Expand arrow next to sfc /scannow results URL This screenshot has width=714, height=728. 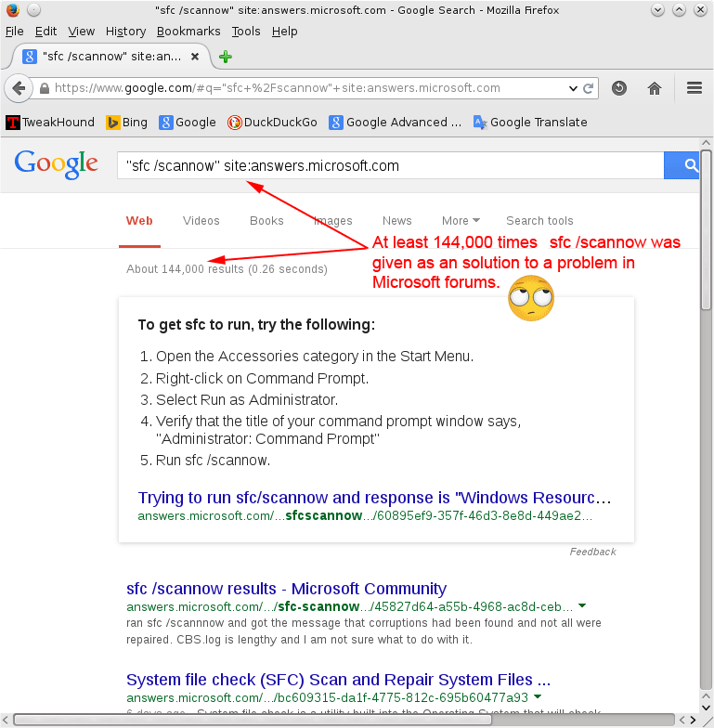tap(582, 606)
